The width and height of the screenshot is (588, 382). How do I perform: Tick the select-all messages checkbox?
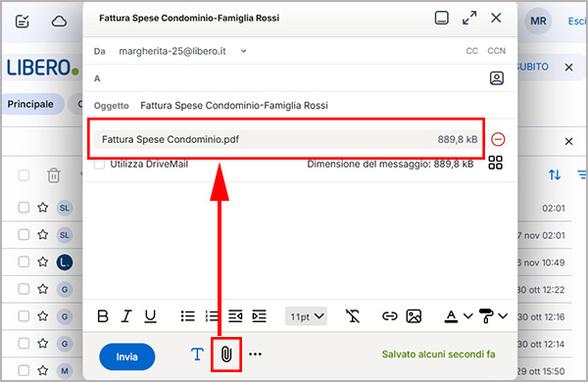coord(24,175)
